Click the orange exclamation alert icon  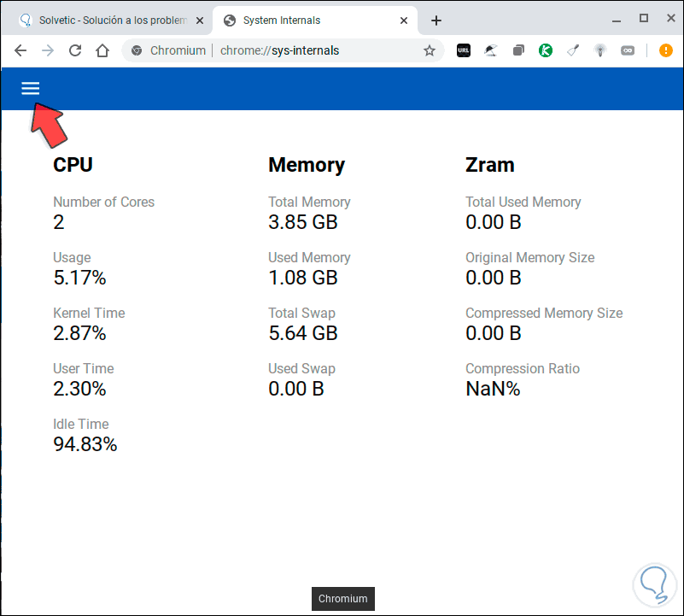[x=666, y=50]
